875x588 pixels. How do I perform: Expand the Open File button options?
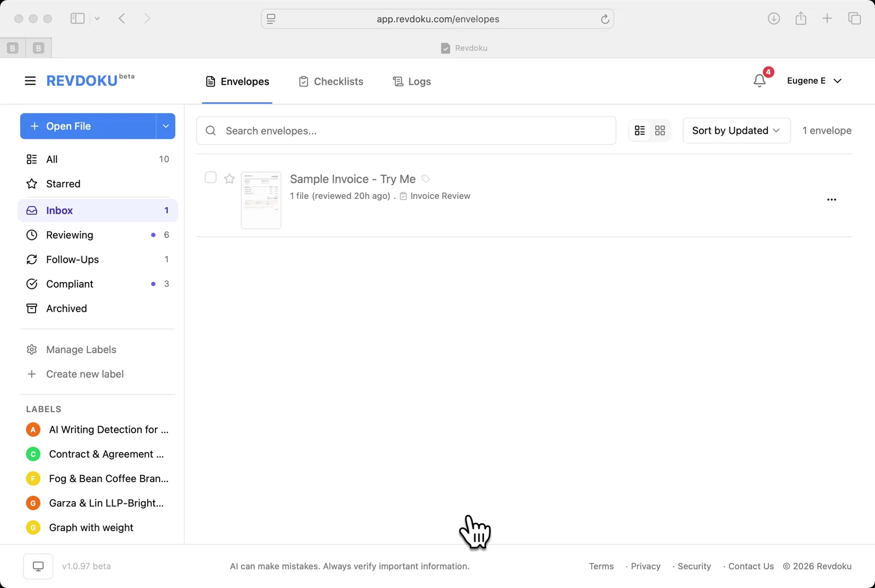tap(166, 126)
